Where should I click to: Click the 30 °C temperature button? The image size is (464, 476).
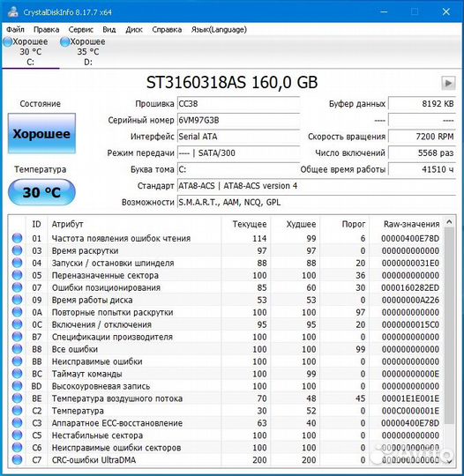[x=41, y=192]
